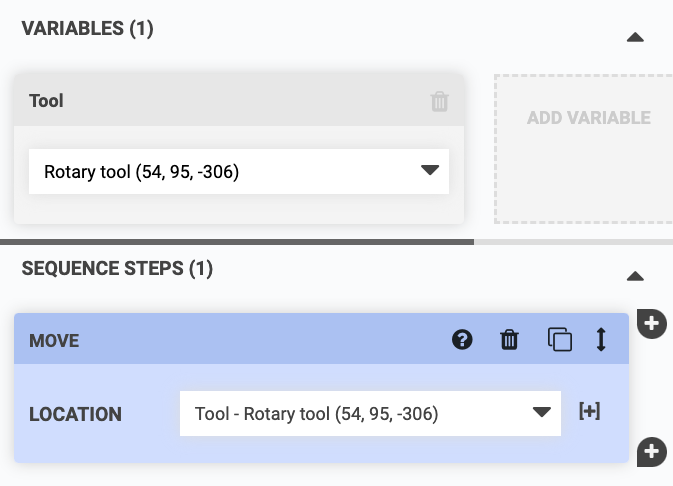Add a step below the MOVE step

(x=651, y=451)
